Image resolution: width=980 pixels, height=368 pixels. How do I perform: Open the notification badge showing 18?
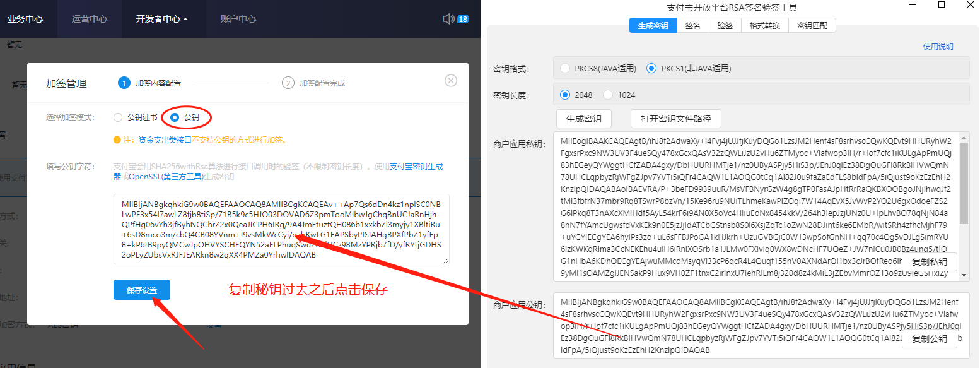click(x=463, y=19)
